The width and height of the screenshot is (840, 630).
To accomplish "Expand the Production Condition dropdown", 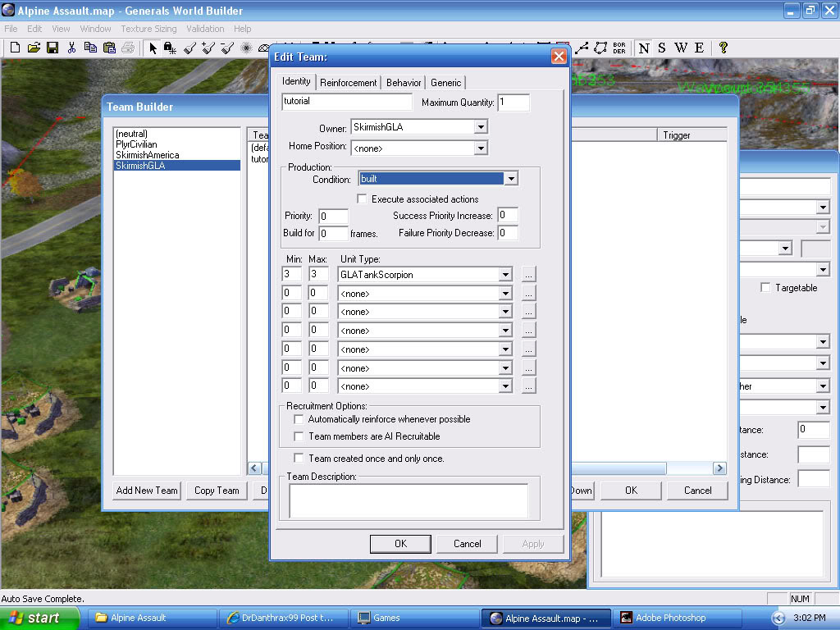I will 511,179.
